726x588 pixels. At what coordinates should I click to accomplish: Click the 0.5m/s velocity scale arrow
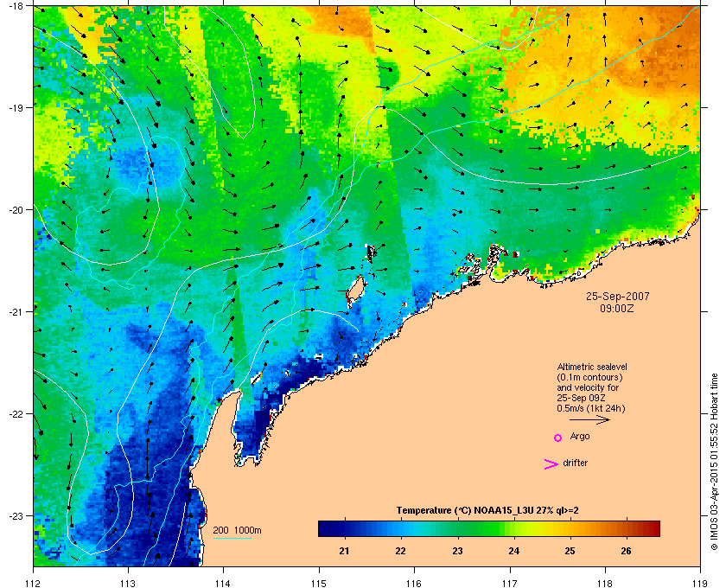[589, 419]
